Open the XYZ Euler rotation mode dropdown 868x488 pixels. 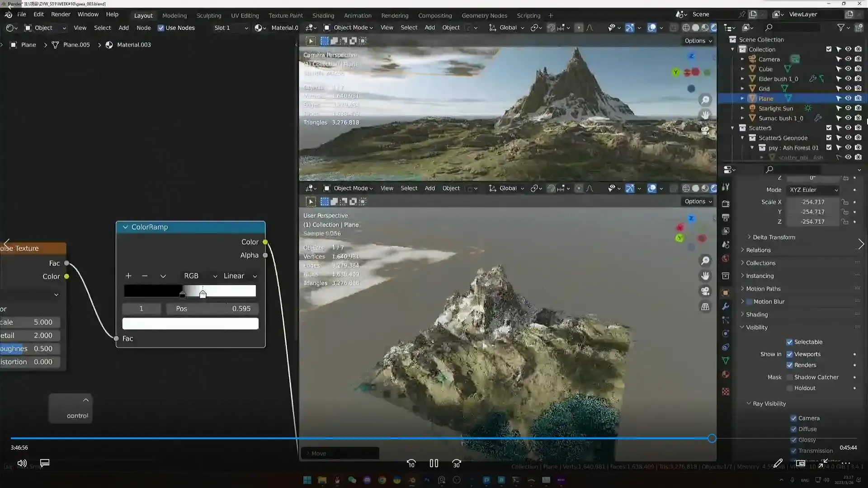pos(813,190)
